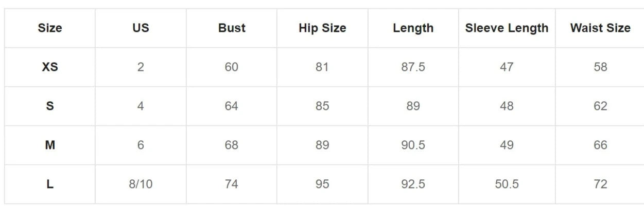Click the Bust column header
The image size is (644, 208).
tap(232, 28)
